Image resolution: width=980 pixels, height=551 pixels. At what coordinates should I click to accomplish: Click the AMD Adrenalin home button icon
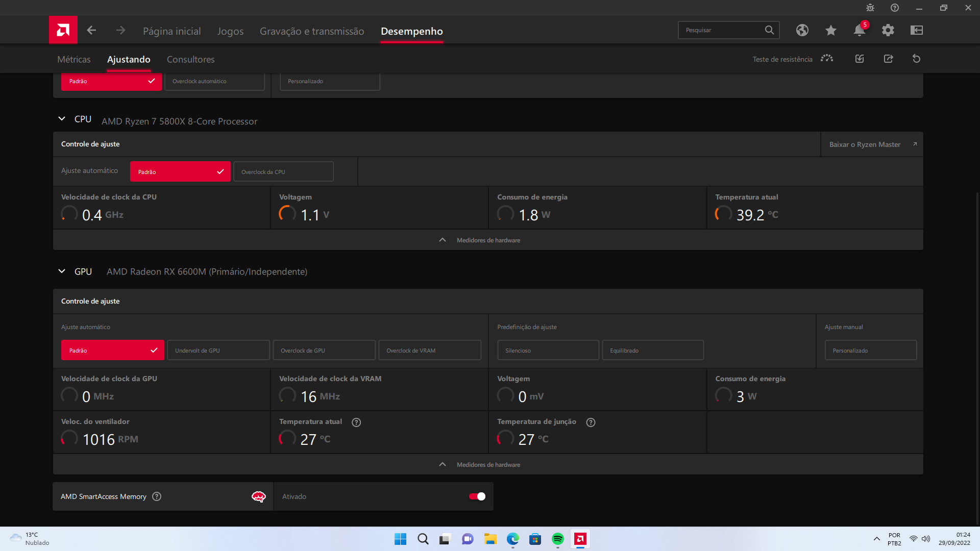[x=63, y=30]
